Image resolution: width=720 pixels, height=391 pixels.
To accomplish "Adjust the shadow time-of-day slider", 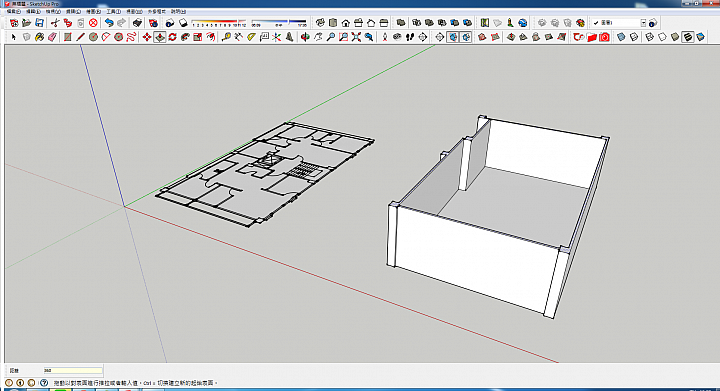I will coord(279,22).
